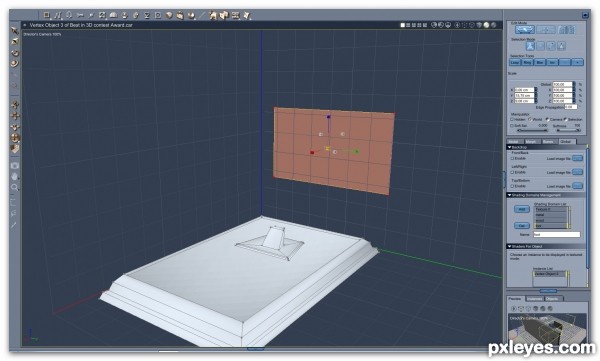
Task: Click the Softness slider
Action: point(568,131)
